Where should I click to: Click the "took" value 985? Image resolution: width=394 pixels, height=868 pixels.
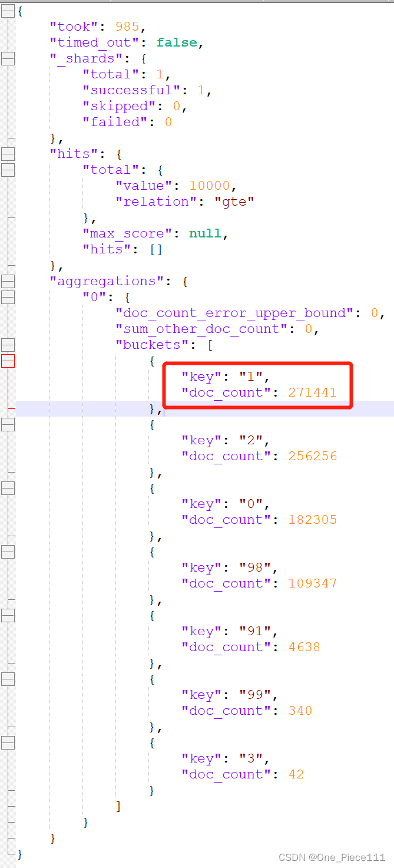(127, 27)
